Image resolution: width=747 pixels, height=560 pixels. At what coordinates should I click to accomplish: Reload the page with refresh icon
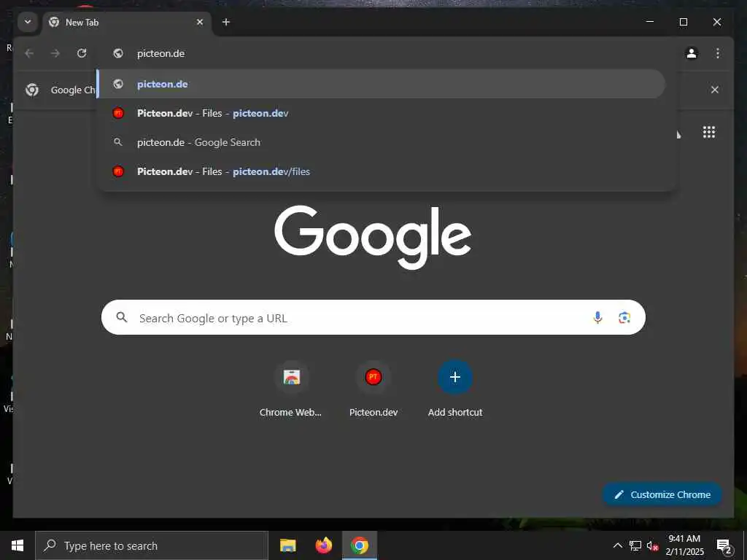tap(82, 53)
